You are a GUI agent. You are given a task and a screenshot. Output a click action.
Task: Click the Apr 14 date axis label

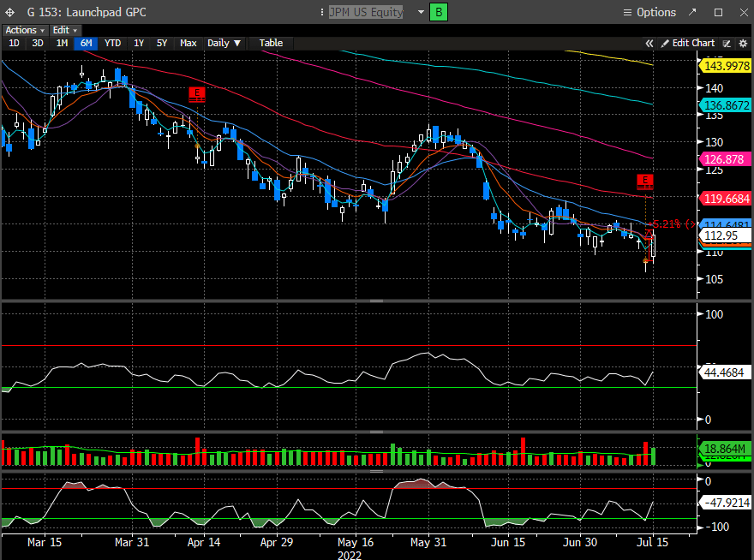coord(203,542)
